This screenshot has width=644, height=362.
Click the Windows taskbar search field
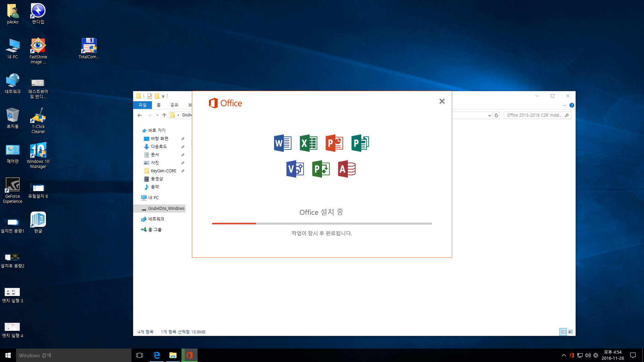pyautogui.click(x=73, y=355)
